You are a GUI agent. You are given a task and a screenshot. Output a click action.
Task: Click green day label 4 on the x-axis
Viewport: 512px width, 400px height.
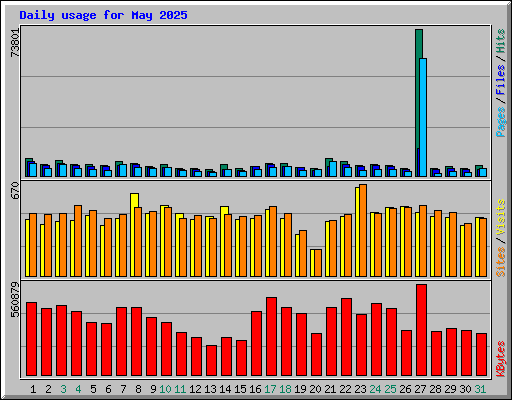(x=78, y=389)
